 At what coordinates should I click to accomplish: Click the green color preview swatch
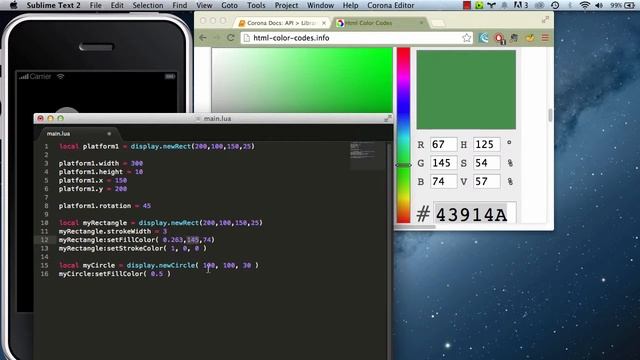(466, 90)
